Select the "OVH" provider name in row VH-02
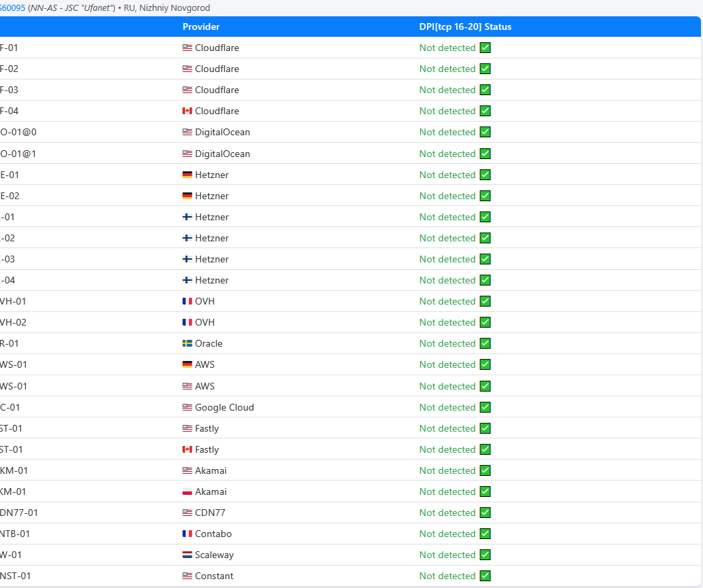This screenshot has width=703, height=588. (205, 322)
